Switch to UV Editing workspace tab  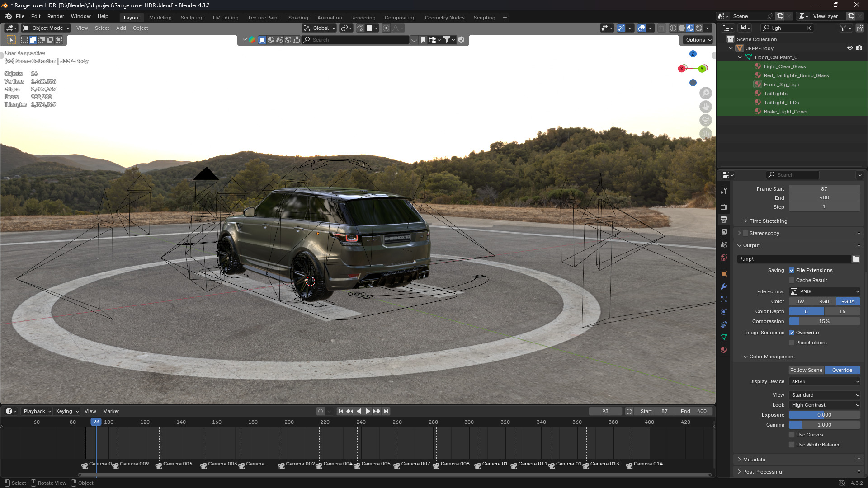226,18
